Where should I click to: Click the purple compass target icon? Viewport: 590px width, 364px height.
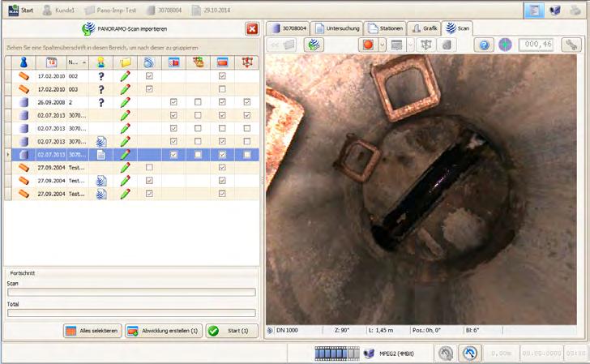pos(505,45)
